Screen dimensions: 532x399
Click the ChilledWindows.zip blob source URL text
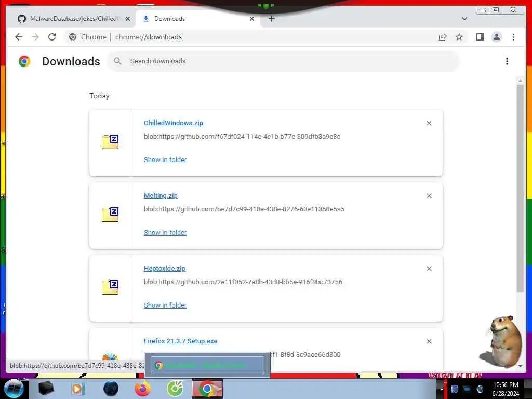tap(242, 137)
